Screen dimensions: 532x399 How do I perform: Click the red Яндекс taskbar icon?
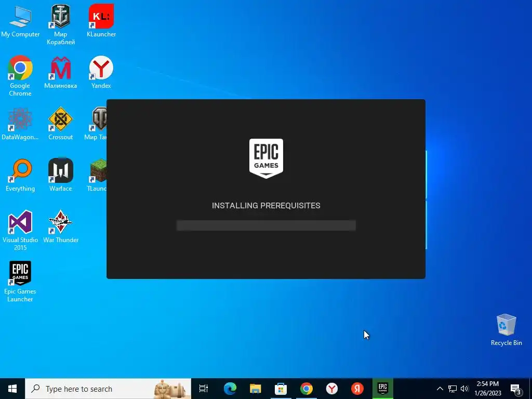357,389
